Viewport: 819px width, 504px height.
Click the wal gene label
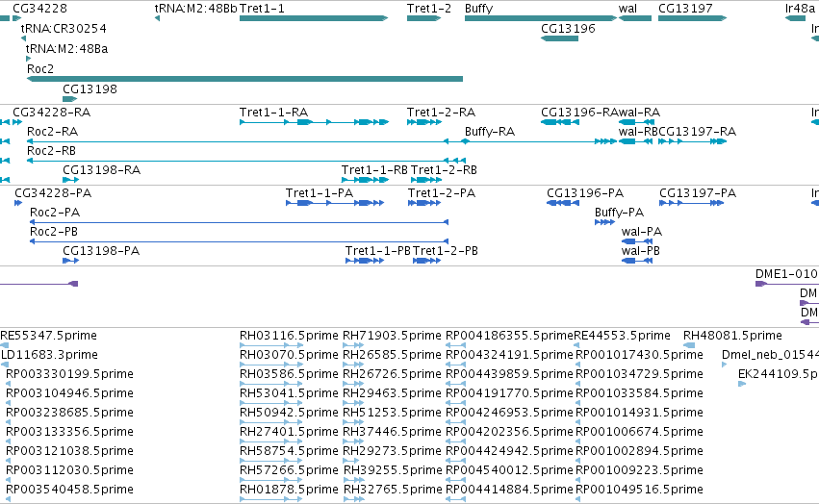tap(627, 9)
